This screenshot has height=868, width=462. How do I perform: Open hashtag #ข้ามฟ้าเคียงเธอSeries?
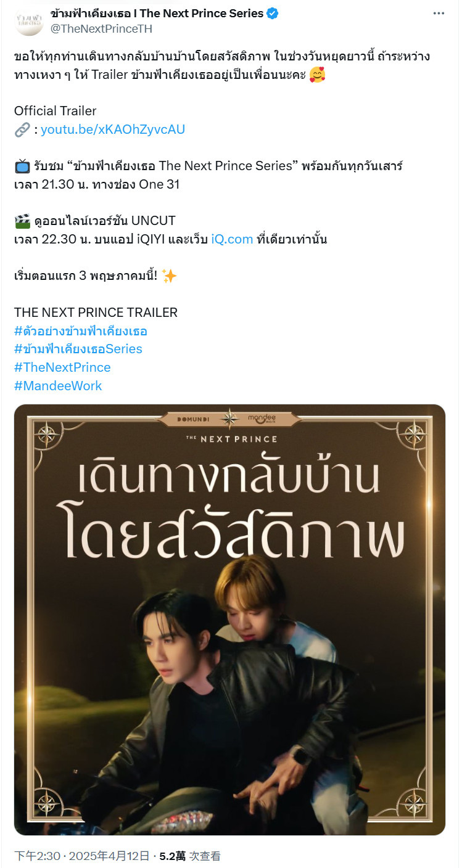78,349
